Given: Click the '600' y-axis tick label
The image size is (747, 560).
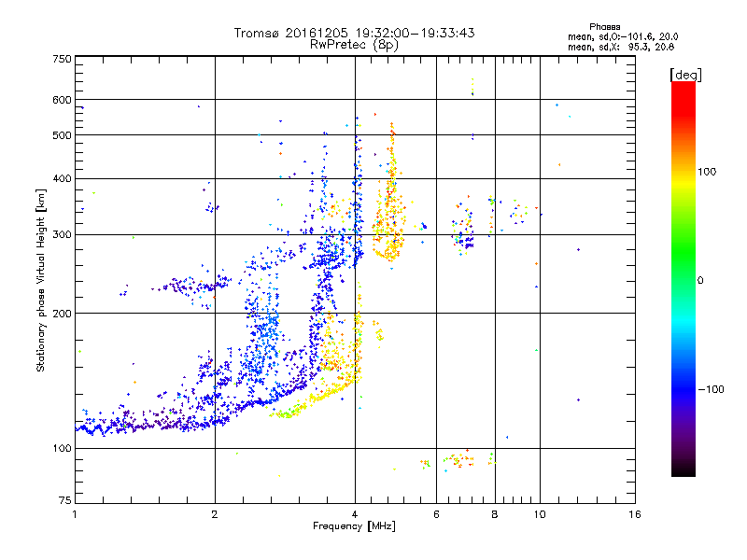Looking at the screenshot, I should pyautogui.click(x=62, y=100).
